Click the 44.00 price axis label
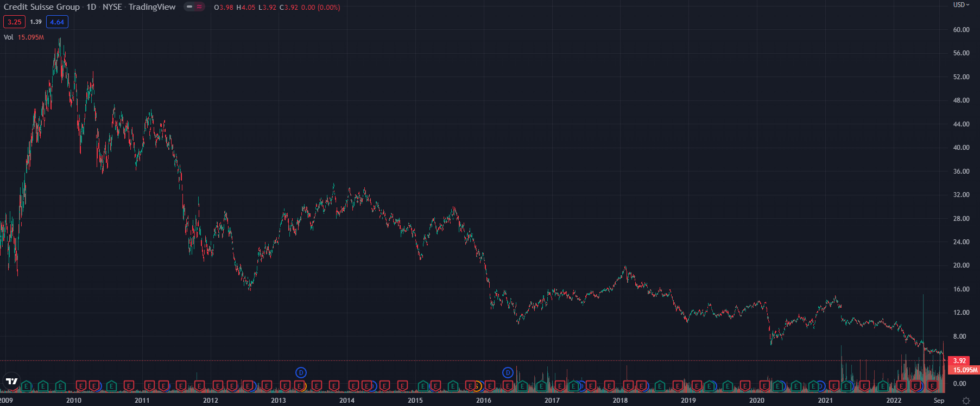980x406 pixels. pos(961,124)
